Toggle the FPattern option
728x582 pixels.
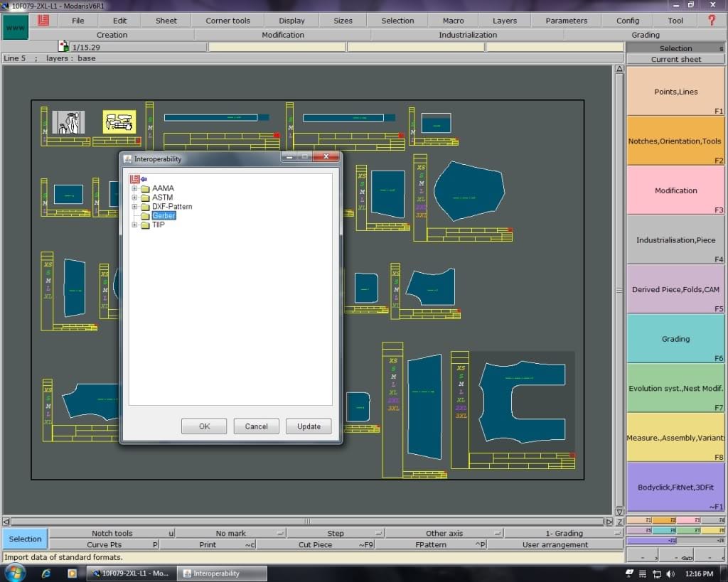tap(431, 544)
